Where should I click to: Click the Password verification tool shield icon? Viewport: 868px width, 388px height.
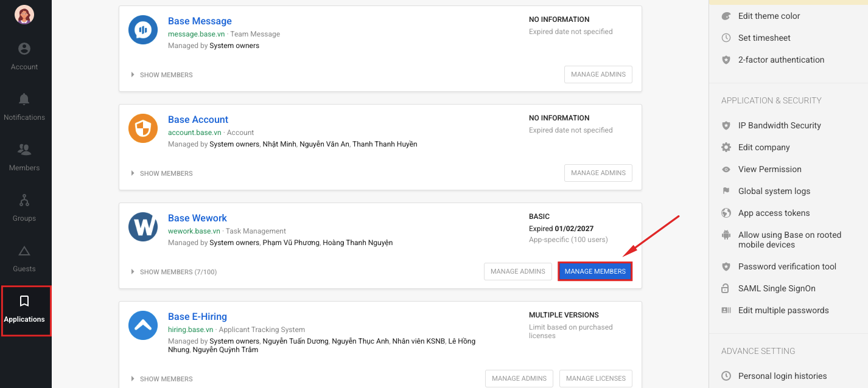[x=726, y=266]
